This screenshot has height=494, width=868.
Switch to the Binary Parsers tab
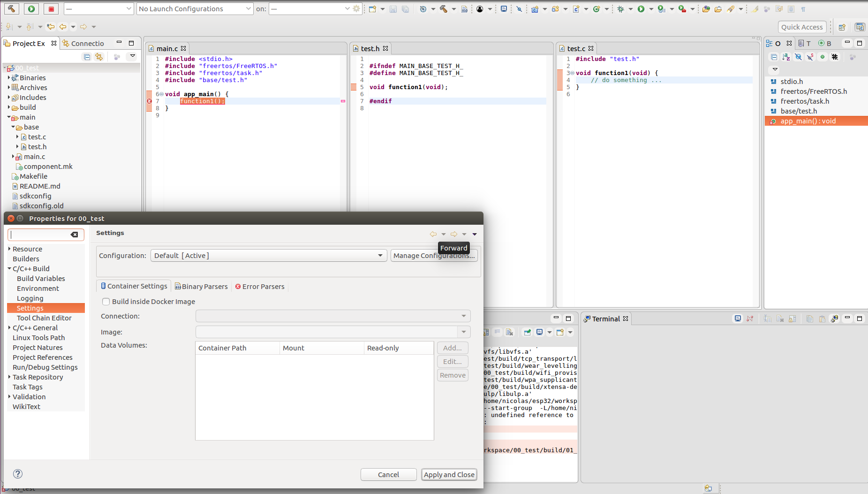201,287
